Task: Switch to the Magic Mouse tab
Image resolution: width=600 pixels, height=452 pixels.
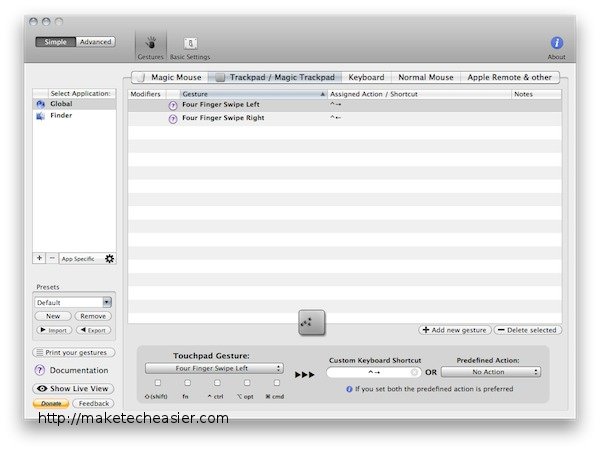Action: tap(170, 77)
